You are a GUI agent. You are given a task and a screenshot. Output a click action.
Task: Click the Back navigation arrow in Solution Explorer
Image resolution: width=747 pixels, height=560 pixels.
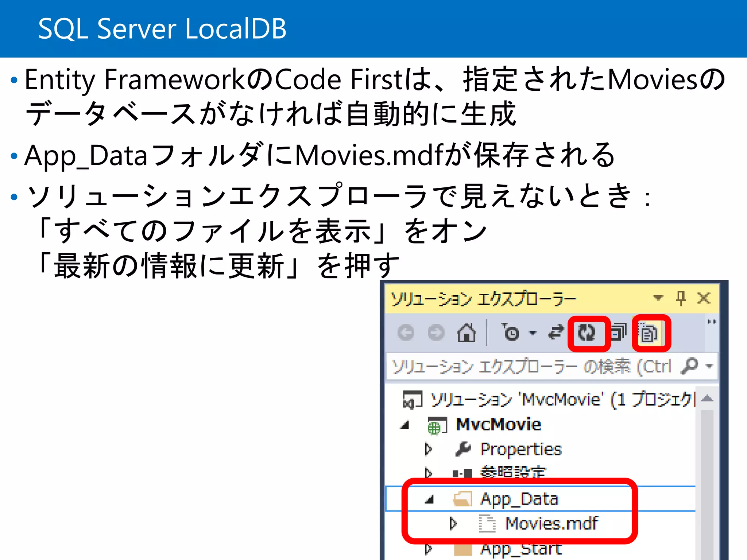click(x=406, y=332)
